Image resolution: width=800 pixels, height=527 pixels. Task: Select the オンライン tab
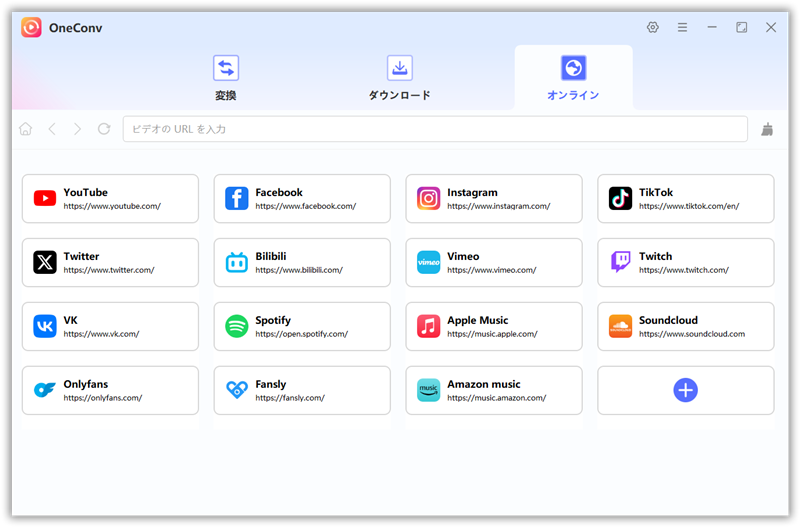coord(573,78)
